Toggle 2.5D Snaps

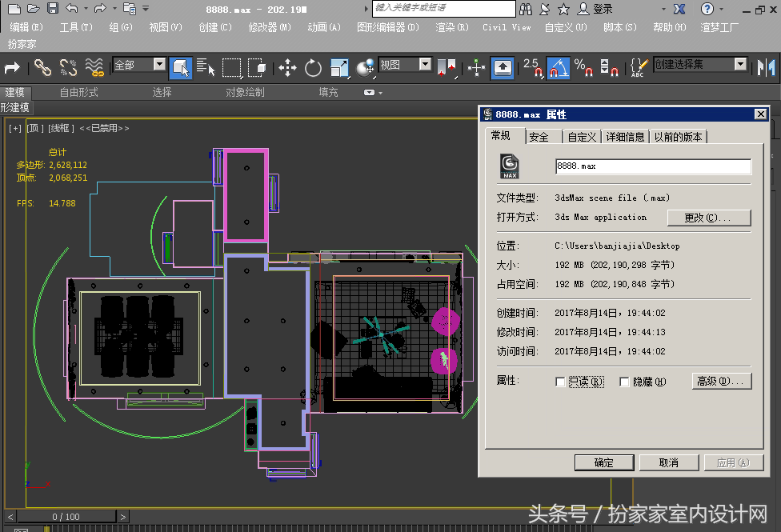tap(533, 67)
